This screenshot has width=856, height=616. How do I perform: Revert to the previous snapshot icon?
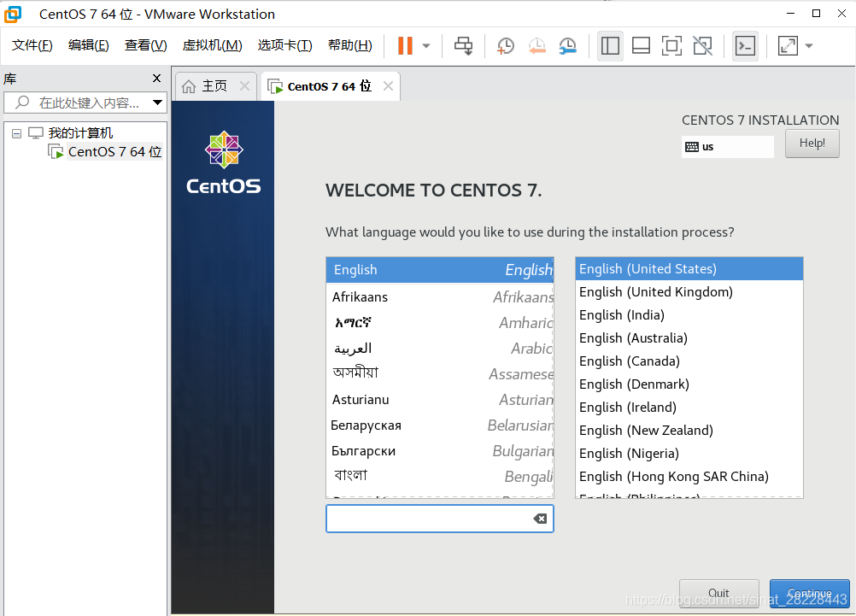(x=537, y=46)
